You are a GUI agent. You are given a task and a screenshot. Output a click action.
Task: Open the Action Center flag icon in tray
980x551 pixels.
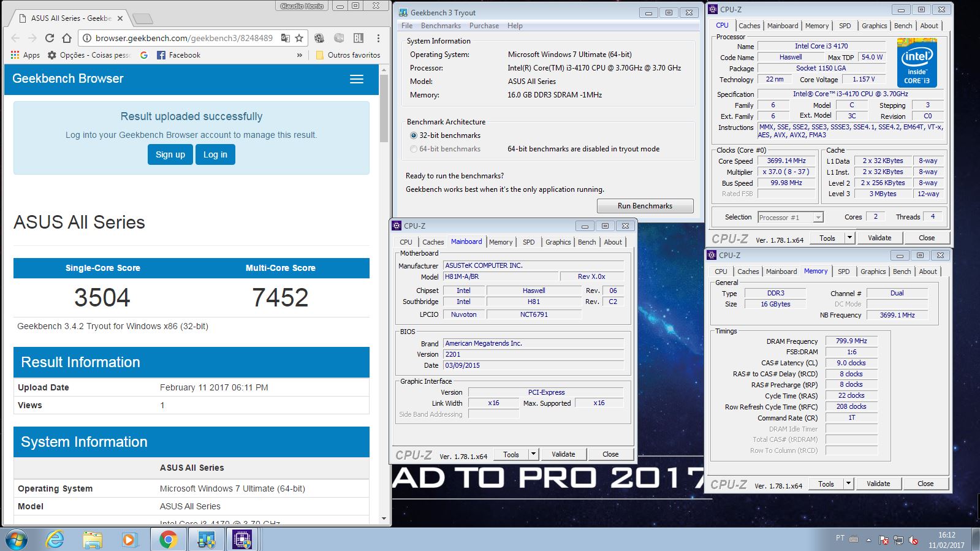coord(884,540)
